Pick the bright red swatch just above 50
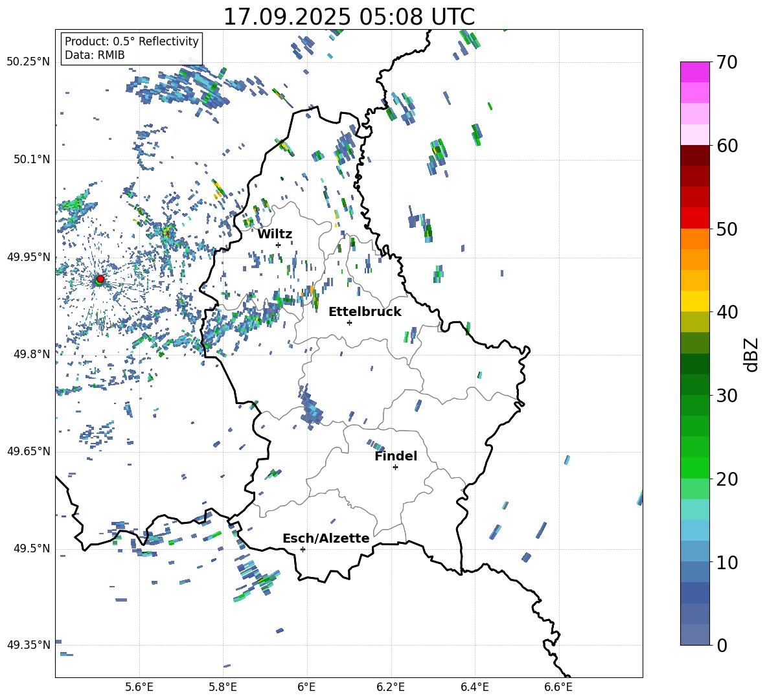 (x=695, y=218)
